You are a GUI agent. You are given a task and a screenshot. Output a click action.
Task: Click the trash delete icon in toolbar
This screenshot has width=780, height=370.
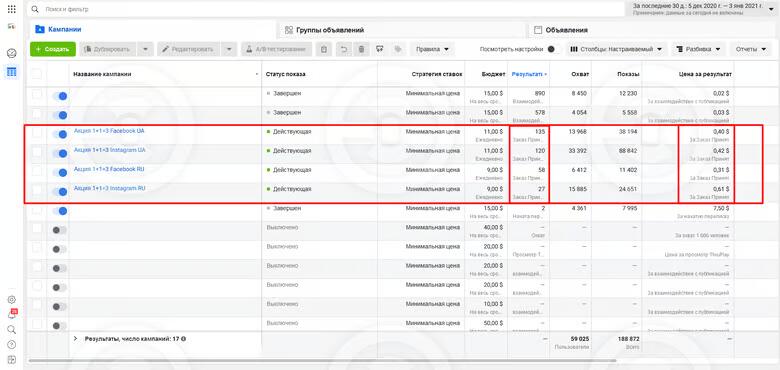coord(362,49)
